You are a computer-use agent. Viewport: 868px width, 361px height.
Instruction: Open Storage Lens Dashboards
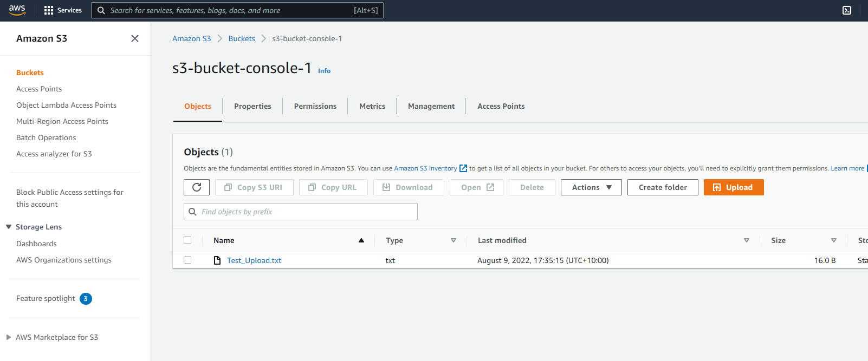click(x=36, y=244)
